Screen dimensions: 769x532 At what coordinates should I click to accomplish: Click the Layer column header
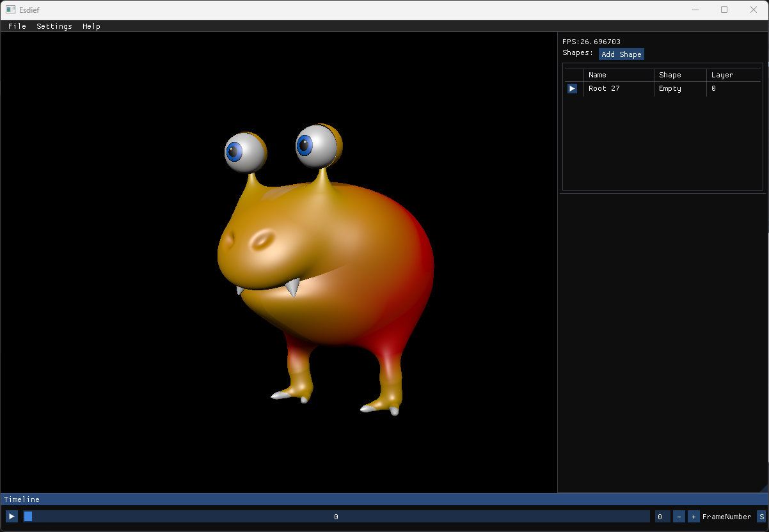[x=722, y=75]
